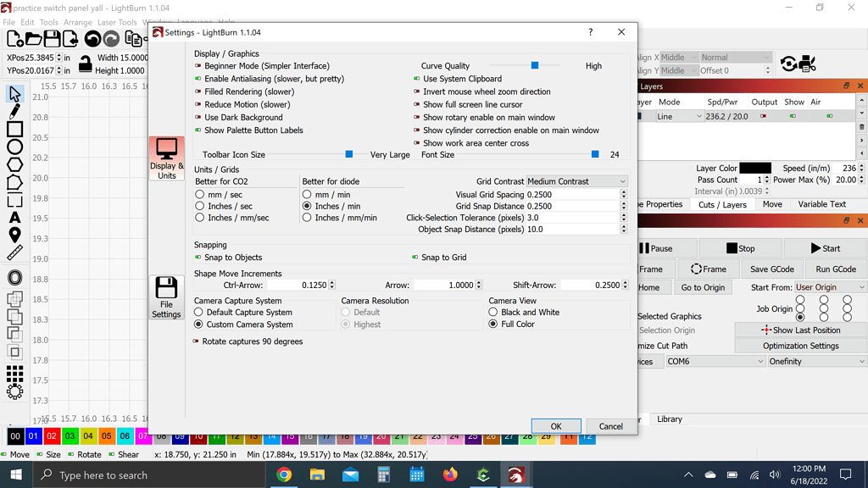Image resolution: width=868 pixels, height=488 pixels.
Task: Click the Start button
Action: click(826, 248)
